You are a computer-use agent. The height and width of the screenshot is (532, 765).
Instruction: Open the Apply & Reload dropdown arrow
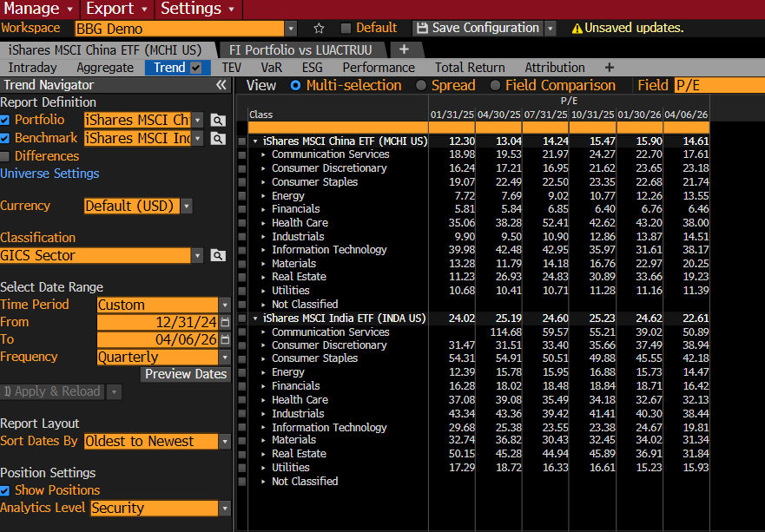[114, 391]
